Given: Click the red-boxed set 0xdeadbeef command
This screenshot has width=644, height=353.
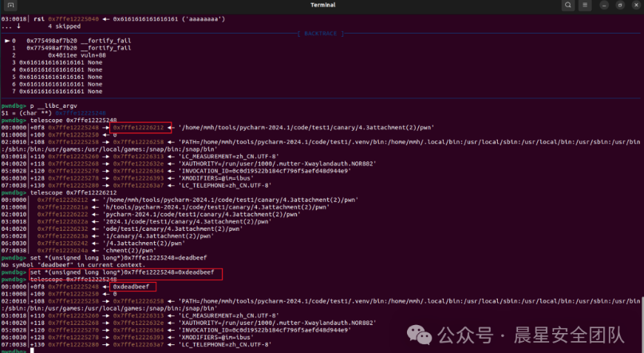Looking at the screenshot, I should tap(122, 272).
